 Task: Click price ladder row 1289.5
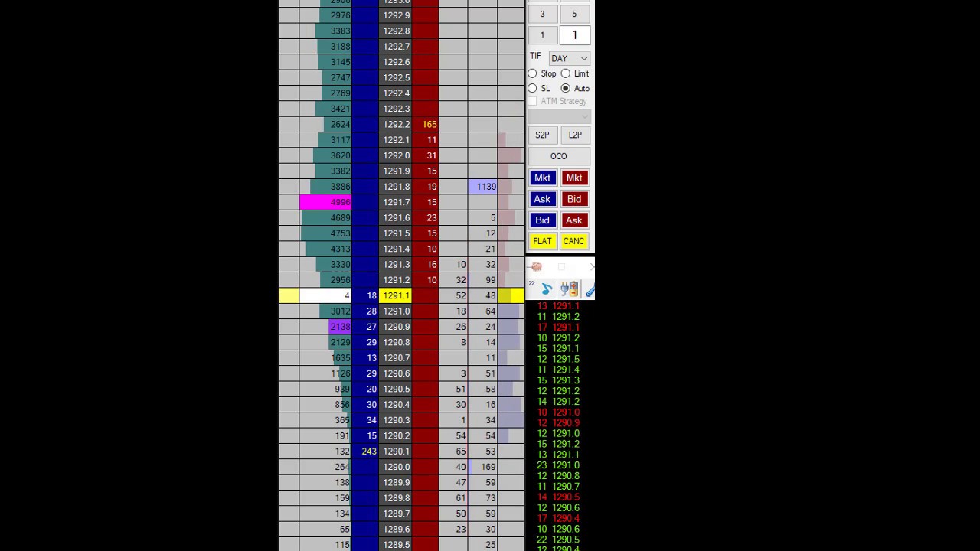coord(396,545)
